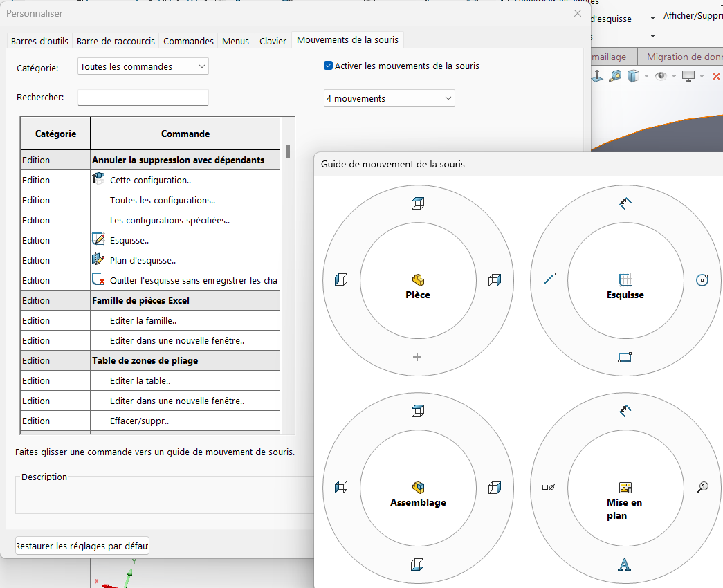Click the empty plus slot in Pièce guide
Viewport: 723px width, 588px height.
[x=417, y=357]
